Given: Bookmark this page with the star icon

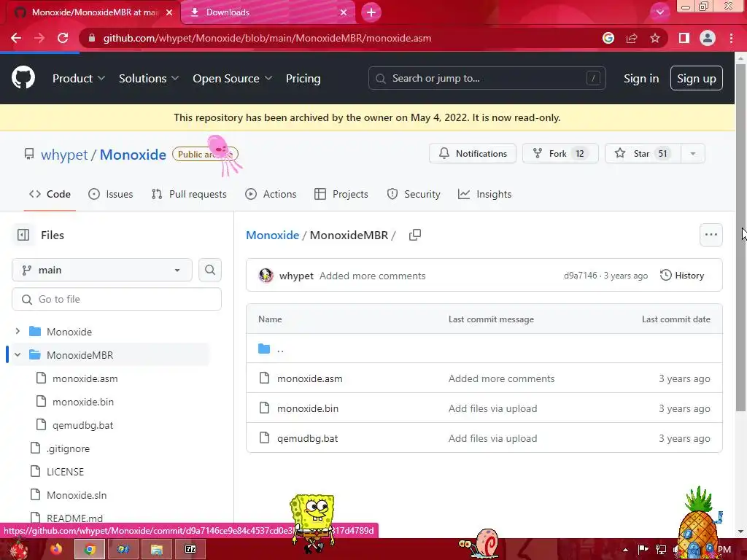Looking at the screenshot, I should [655, 38].
